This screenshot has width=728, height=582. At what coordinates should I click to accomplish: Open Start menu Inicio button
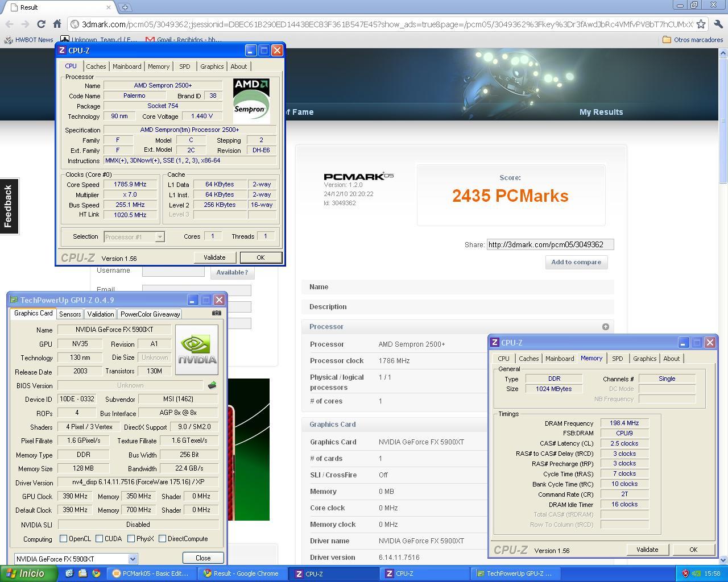point(28,573)
